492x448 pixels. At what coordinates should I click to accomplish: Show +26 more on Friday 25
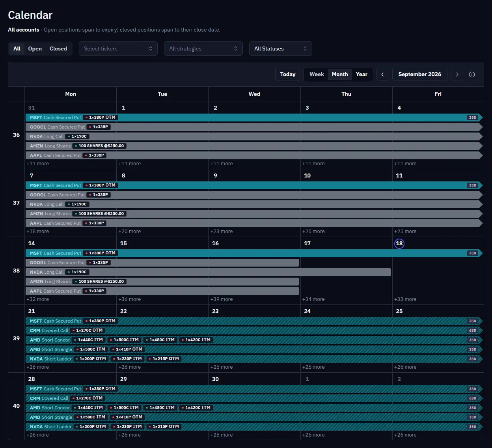[405, 367]
